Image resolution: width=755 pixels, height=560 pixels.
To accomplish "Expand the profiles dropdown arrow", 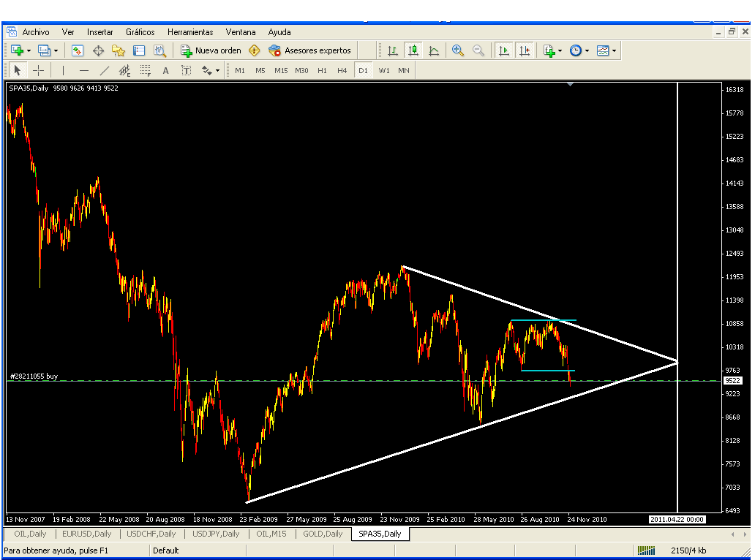I will point(56,50).
